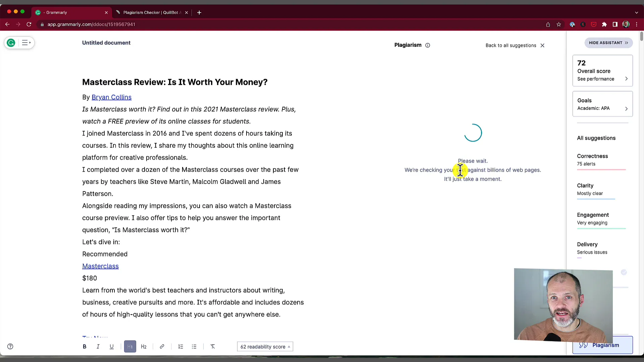Open the Chrome profile avatar

[x=626, y=24]
